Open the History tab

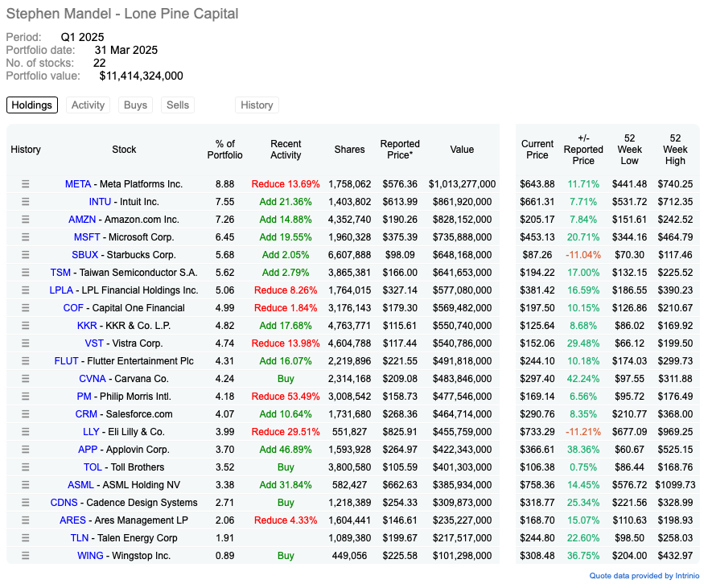click(x=257, y=105)
